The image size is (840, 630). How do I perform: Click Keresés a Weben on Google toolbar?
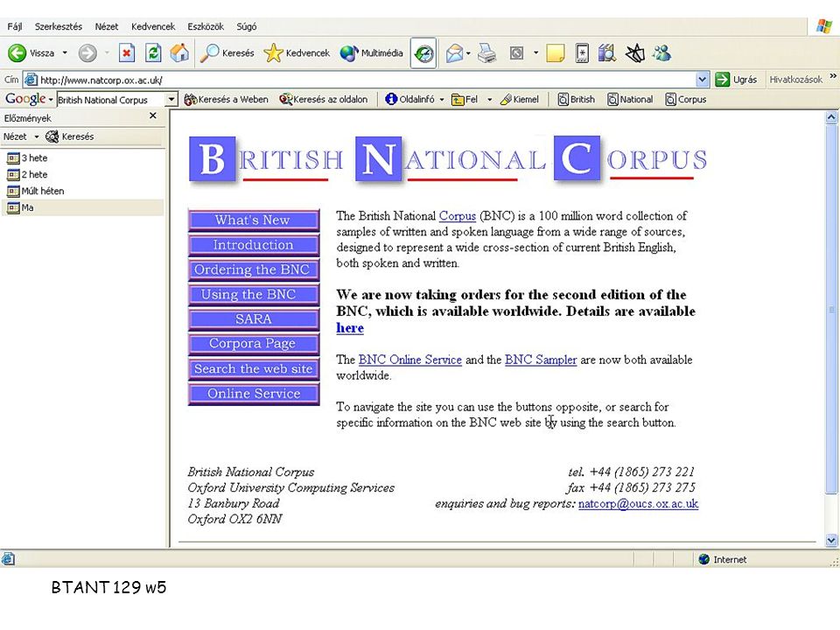[226, 99]
